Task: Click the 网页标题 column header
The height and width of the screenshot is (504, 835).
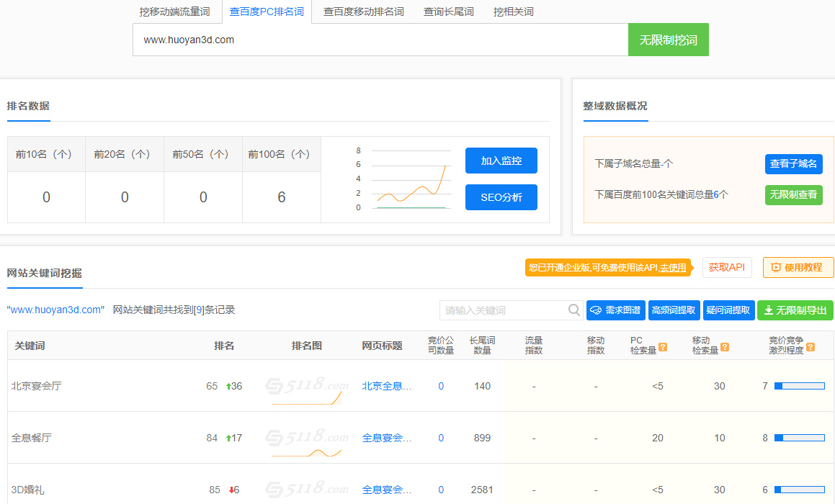Action: (x=382, y=346)
